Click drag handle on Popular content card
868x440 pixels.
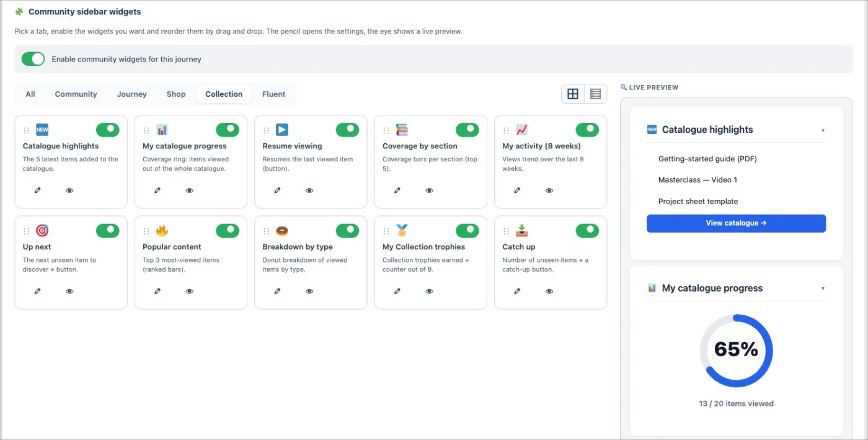pos(146,231)
